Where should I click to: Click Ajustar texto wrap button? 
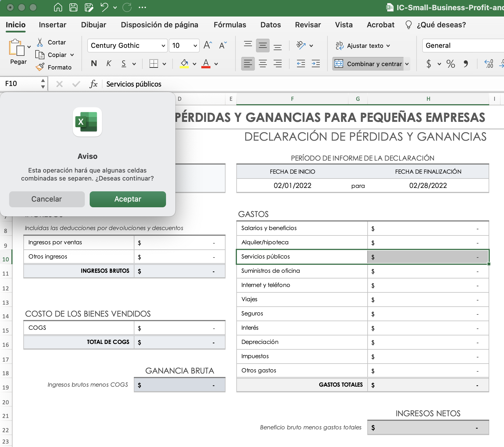363,46
